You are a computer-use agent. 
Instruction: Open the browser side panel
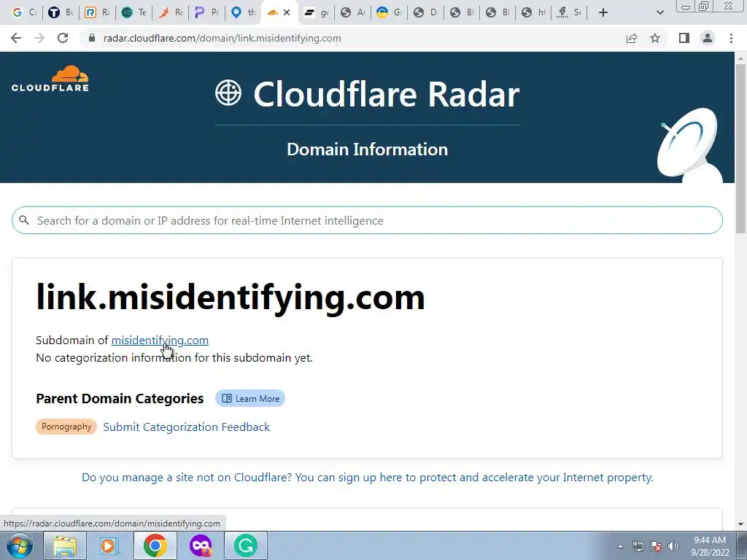point(684,38)
